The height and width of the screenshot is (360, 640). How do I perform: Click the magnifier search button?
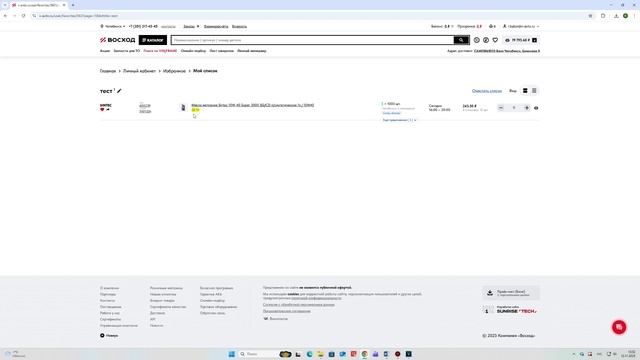pos(461,40)
